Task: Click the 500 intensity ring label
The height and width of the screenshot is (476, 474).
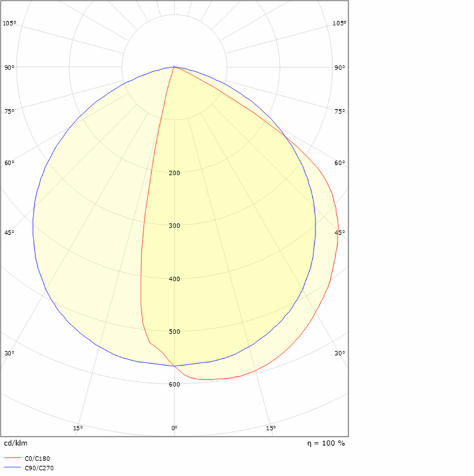Action: tap(174, 332)
